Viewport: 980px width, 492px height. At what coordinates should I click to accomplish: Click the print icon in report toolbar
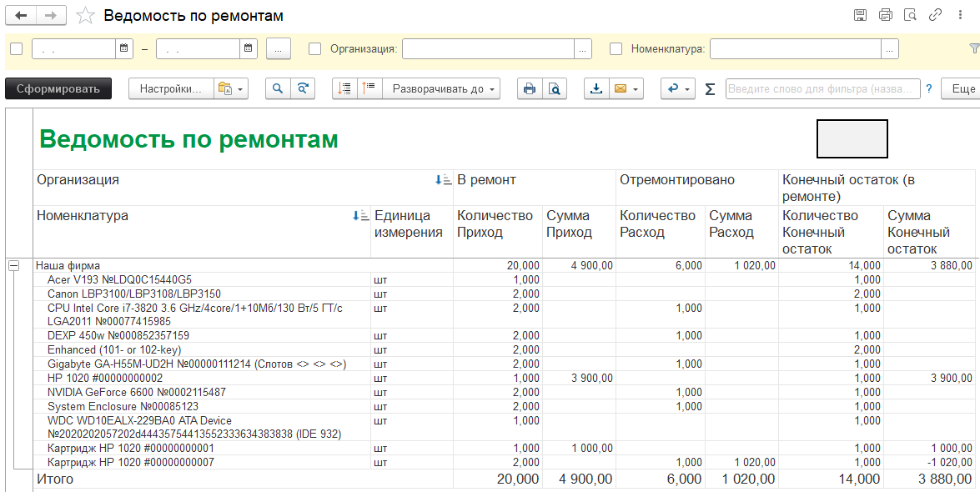[528, 88]
